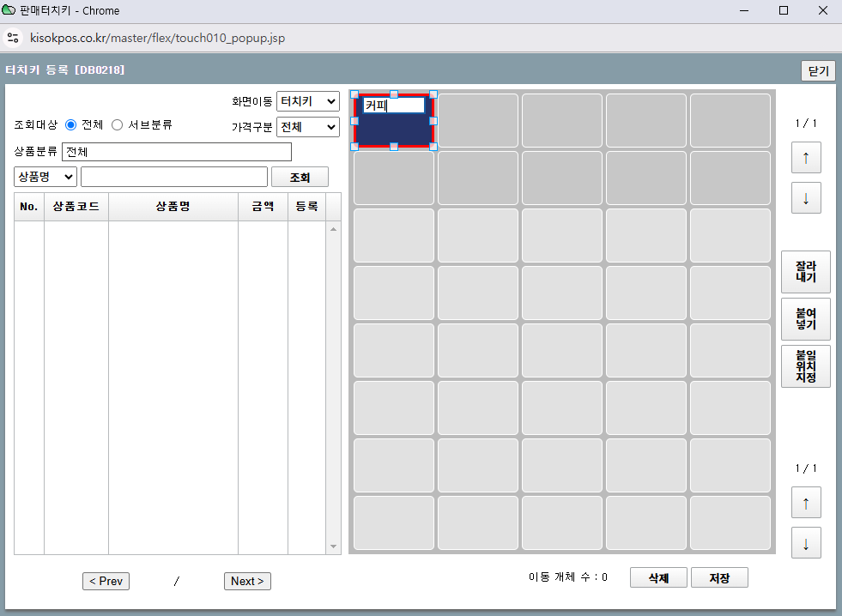Click the 붙여넣기 paste button
Image resolution: width=842 pixels, height=616 pixels.
click(x=805, y=319)
